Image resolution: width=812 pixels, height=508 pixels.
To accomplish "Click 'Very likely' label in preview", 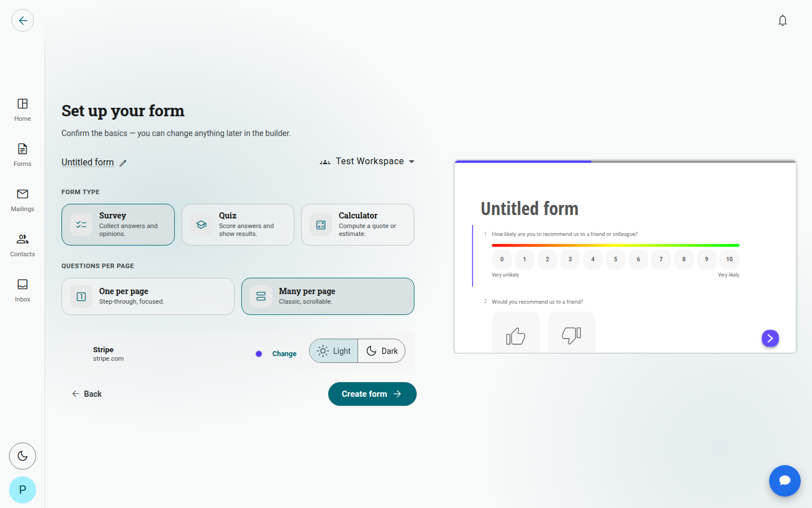I will [729, 275].
